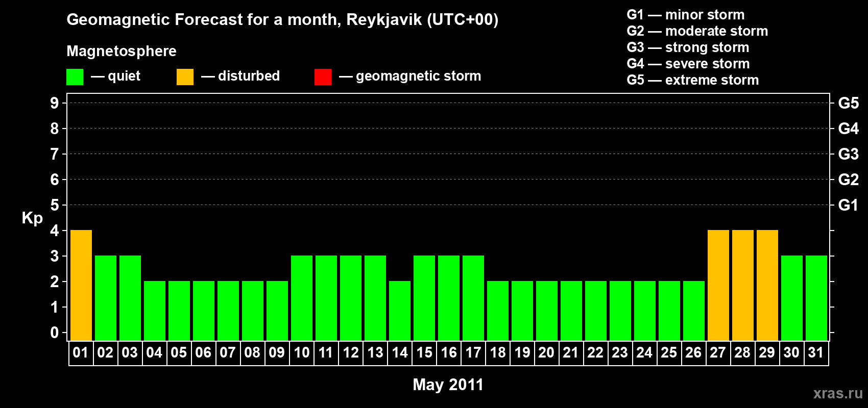Viewport: 868px width, 408px height.
Task: Click the 'G1 — minor storm' legend text
Action: tap(686, 15)
